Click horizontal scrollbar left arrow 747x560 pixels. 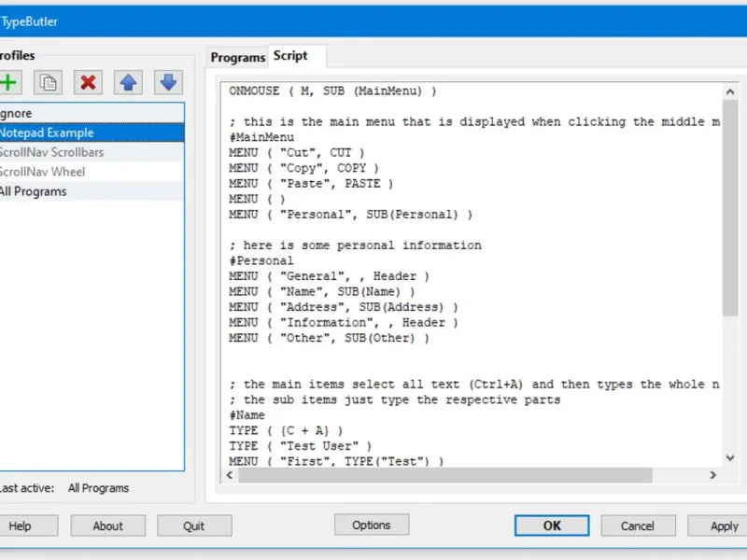pyautogui.click(x=230, y=475)
